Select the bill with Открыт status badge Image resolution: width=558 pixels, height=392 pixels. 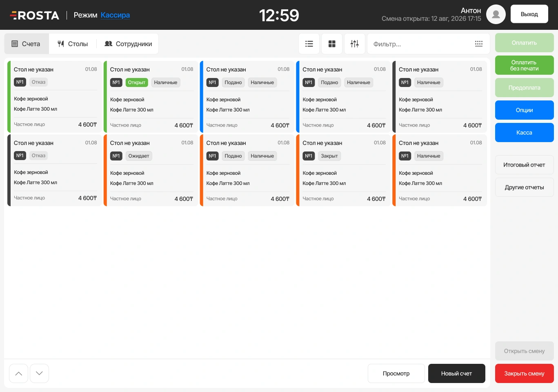pos(151,97)
